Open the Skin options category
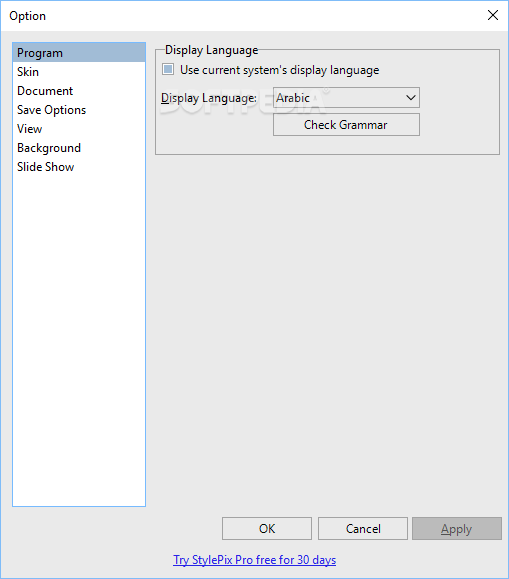Image resolution: width=509 pixels, height=579 pixels. pos(79,72)
